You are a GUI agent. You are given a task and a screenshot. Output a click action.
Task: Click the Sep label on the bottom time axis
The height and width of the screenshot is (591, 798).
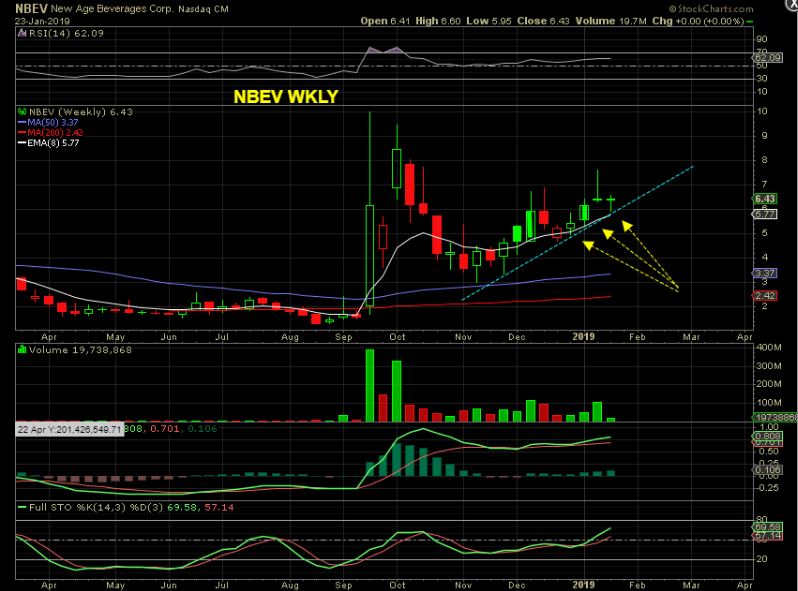[x=344, y=585]
